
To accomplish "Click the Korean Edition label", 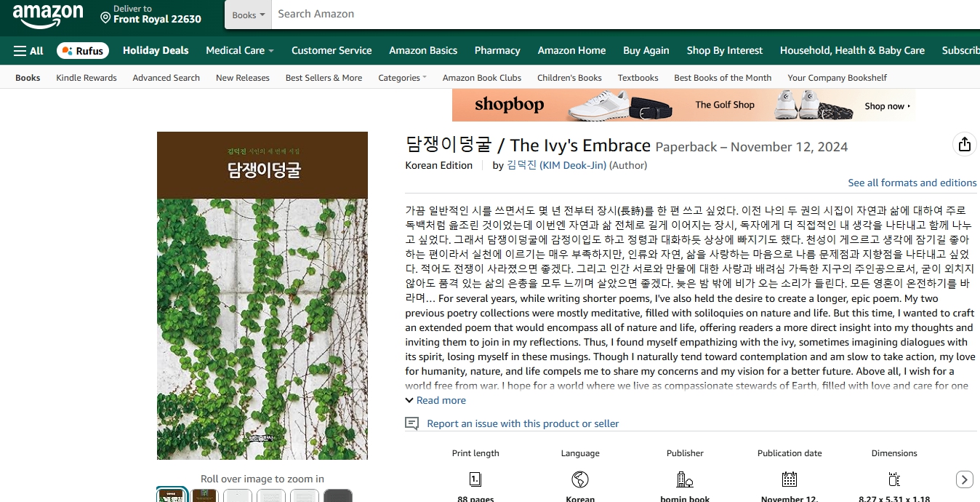I will [439, 165].
